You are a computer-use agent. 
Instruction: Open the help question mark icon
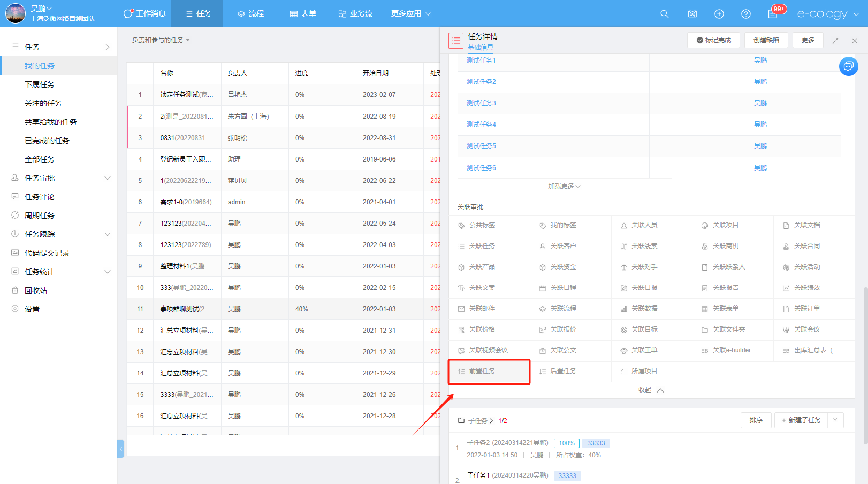745,14
